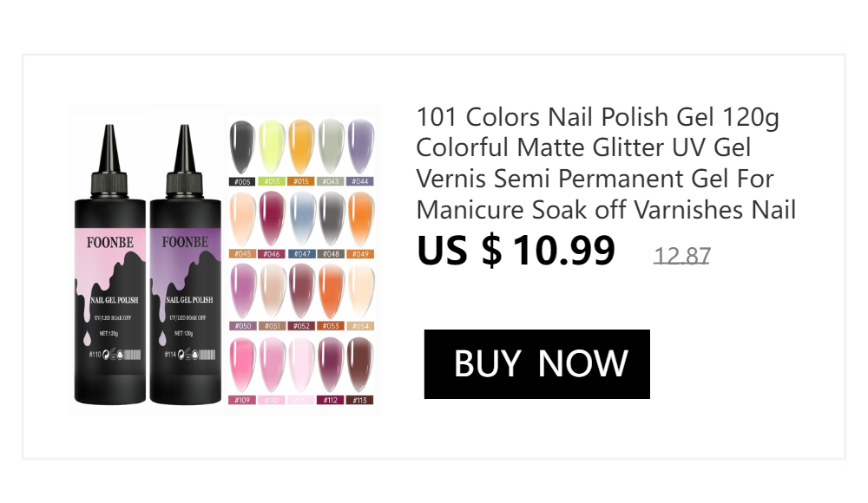Pick the bright orange #049 nail swatch
The height and width of the screenshot is (503, 868).
point(360,219)
